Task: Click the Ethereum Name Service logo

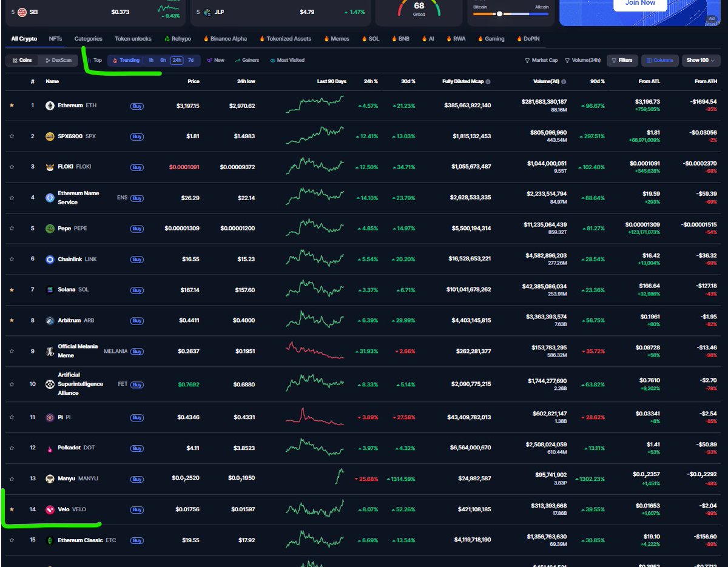Action: pyautogui.click(x=50, y=198)
